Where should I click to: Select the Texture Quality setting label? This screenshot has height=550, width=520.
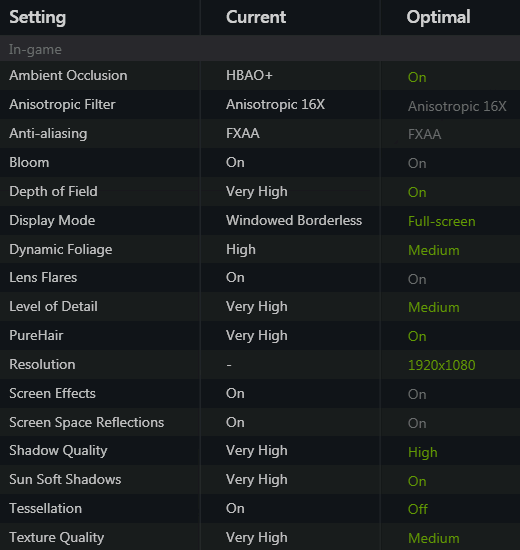click(x=56, y=537)
